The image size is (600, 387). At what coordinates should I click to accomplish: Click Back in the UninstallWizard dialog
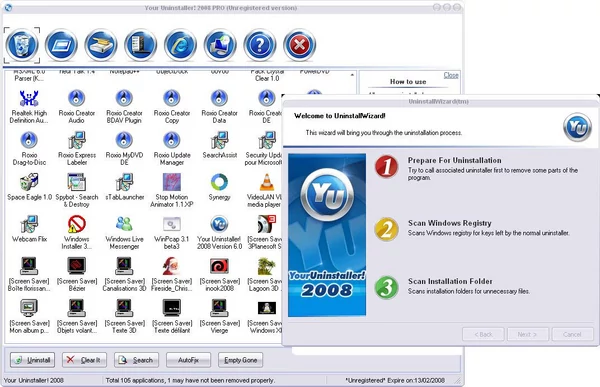point(483,334)
